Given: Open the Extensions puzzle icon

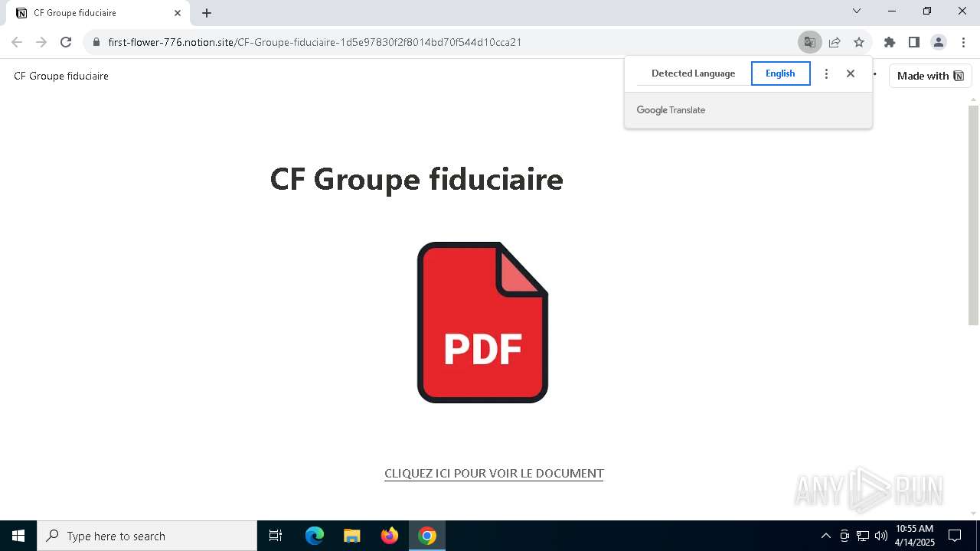Looking at the screenshot, I should (x=890, y=42).
